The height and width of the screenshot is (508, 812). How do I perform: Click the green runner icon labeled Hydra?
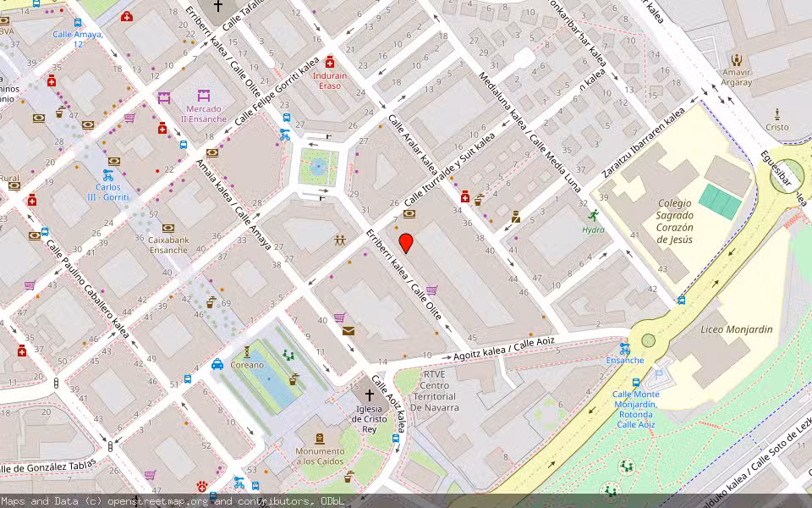pos(594,215)
